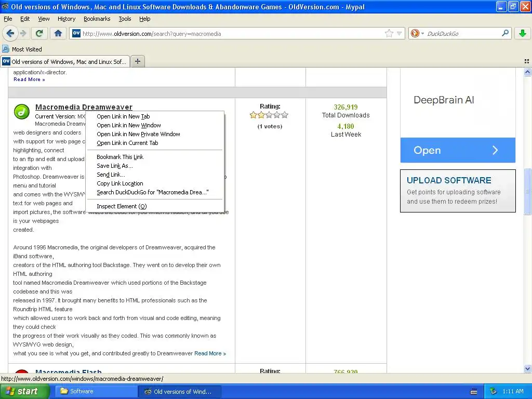Open the View menu
The image size is (532, 399).
point(44,19)
